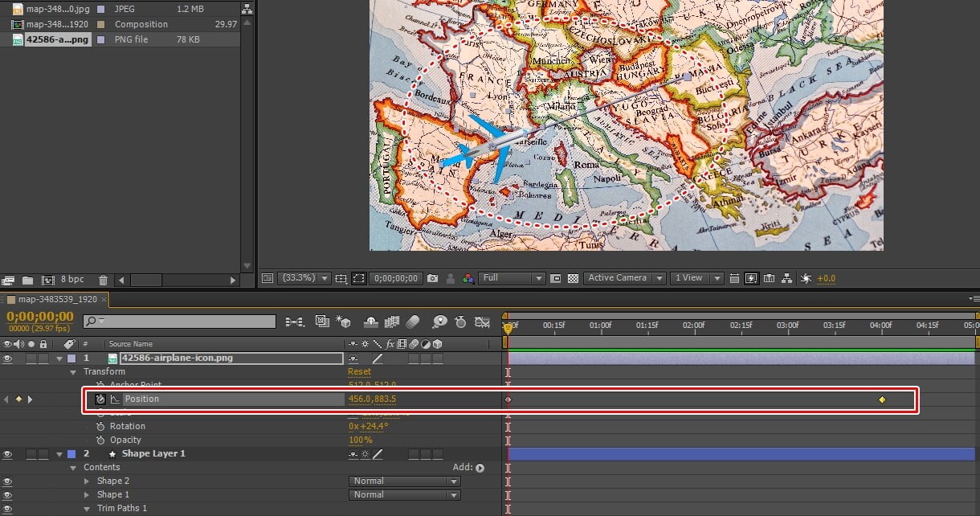
Task: Create a new folder in Project panel
Action: click(x=27, y=281)
